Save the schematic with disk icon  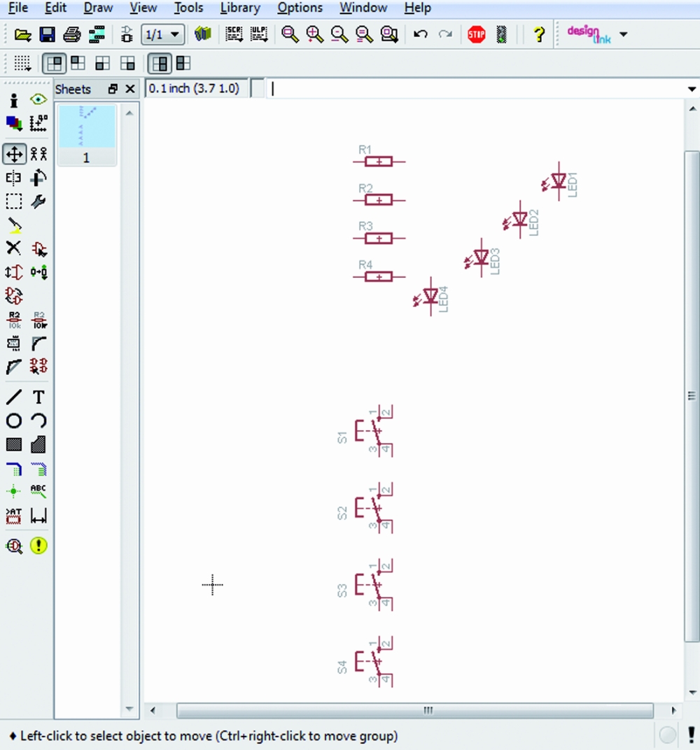coord(47,34)
